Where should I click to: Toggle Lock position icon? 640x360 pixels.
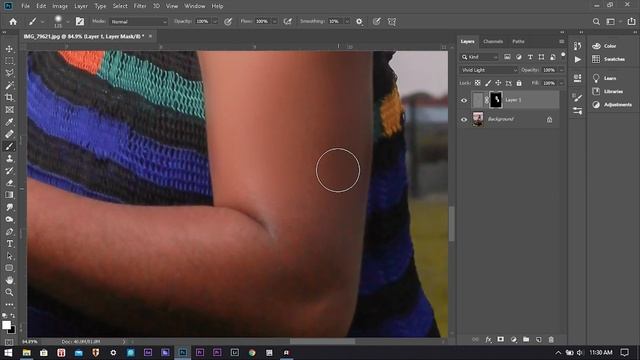498,83
